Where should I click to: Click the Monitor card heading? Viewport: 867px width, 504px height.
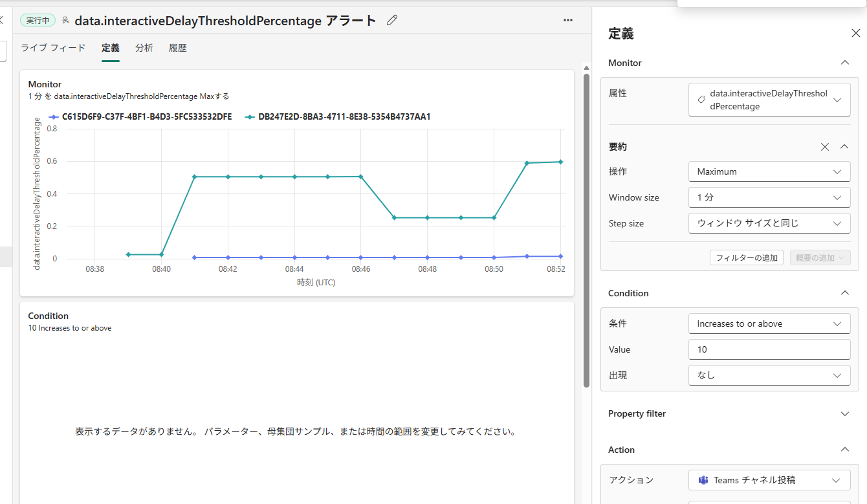point(45,84)
